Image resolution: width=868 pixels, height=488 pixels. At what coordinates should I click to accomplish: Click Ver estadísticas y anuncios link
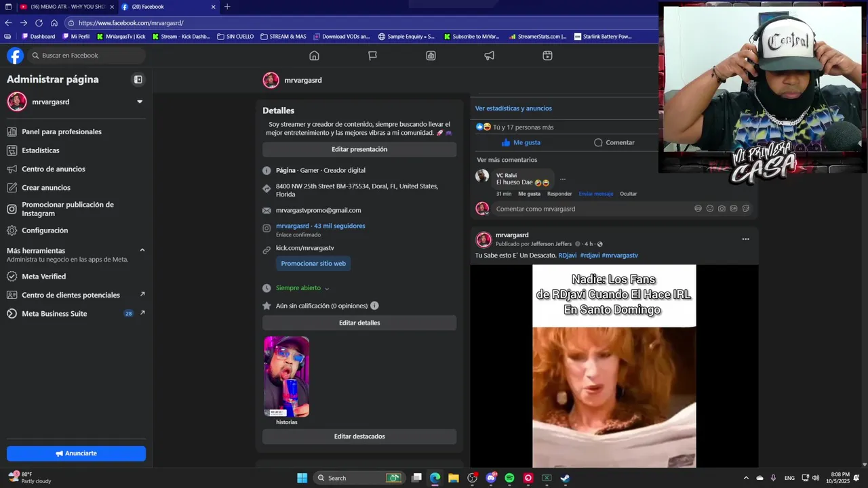(513, 108)
